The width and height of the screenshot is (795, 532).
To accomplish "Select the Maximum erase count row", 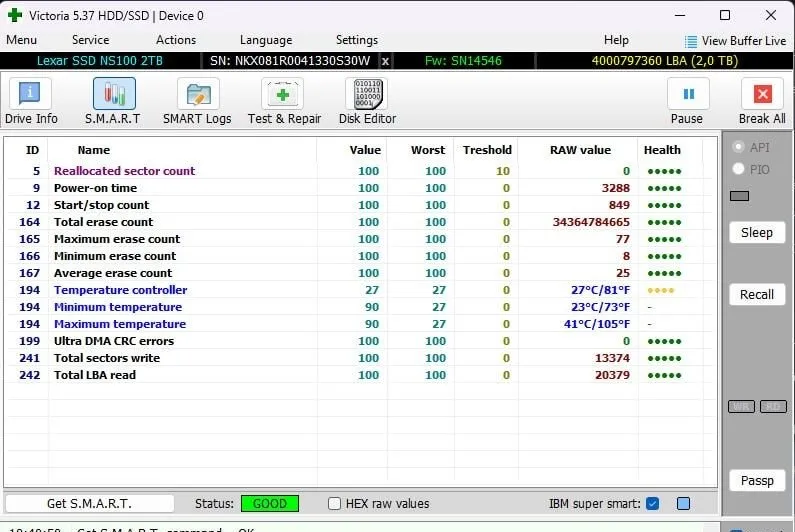I will pos(360,239).
